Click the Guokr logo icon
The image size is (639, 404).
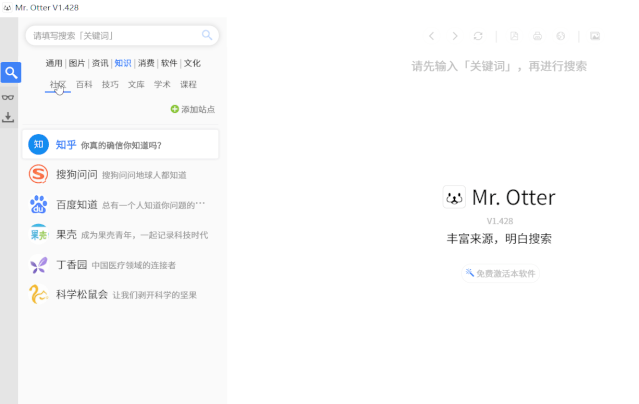click(x=38, y=234)
